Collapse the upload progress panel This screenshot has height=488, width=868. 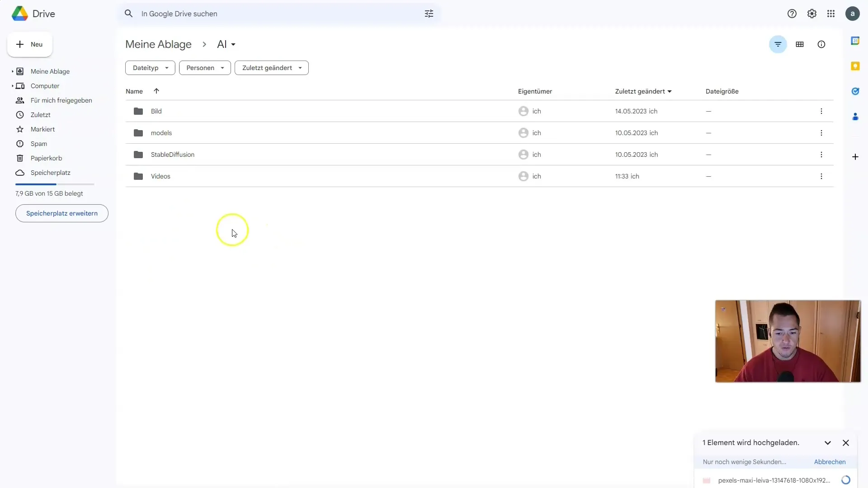pyautogui.click(x=828, y=443)
